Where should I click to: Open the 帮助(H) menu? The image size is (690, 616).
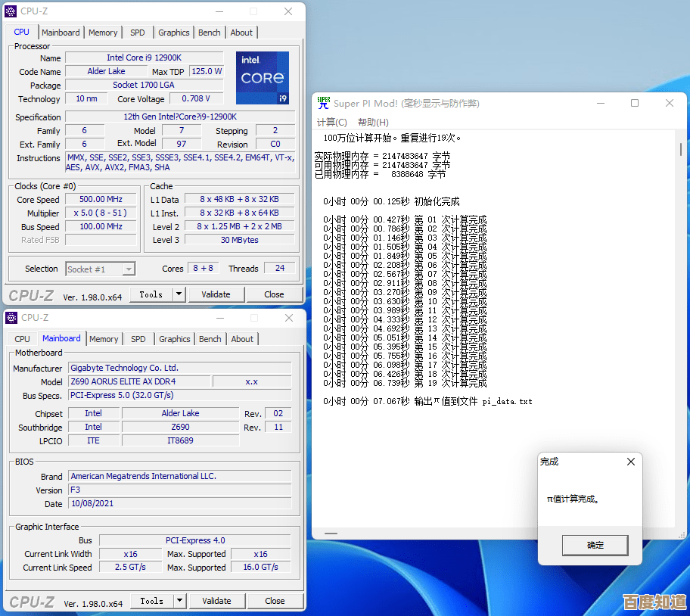[x=373, y=122]
